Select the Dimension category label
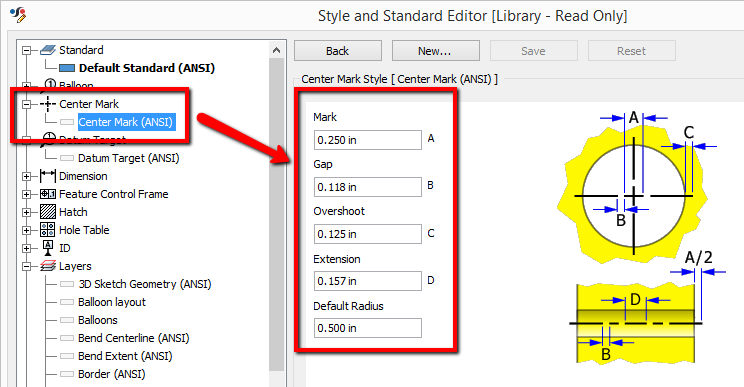This screenshot has height=387, width=744. pos(83,176)
